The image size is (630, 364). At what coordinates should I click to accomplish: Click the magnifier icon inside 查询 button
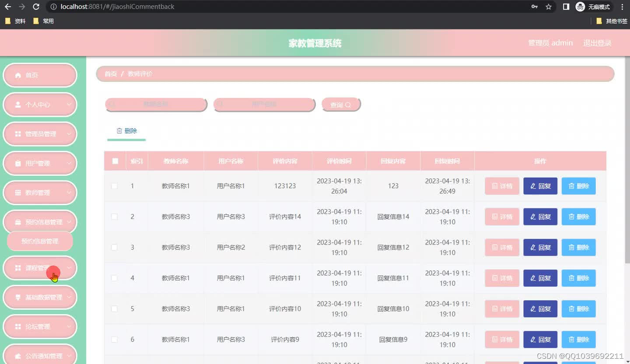point(347,105)
